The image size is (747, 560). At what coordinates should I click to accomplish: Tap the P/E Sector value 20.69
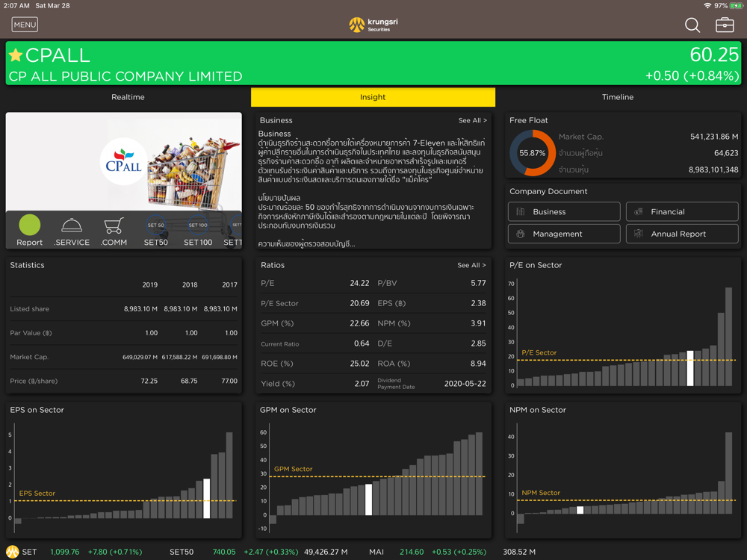(x=359, y=303)
